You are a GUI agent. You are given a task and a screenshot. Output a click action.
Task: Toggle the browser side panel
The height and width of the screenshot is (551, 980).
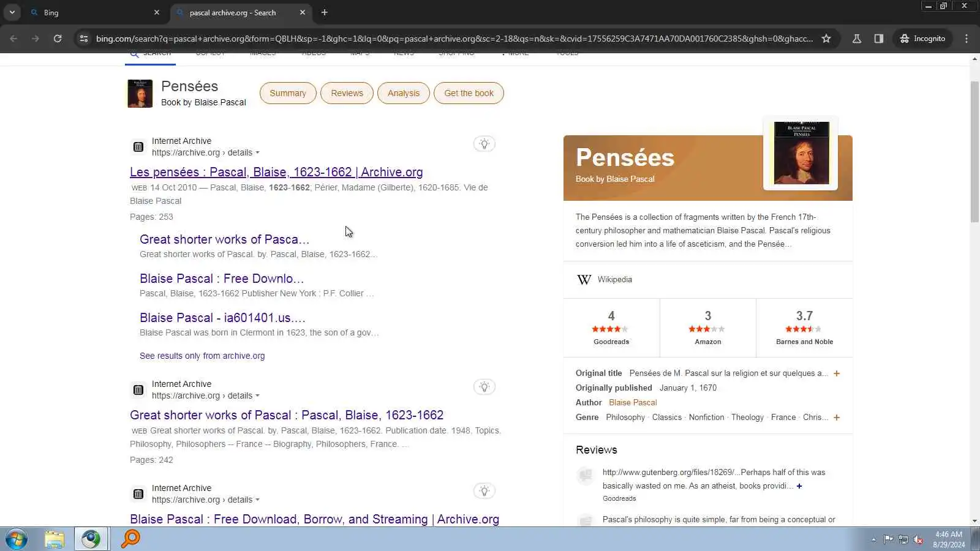click(879, 39)
